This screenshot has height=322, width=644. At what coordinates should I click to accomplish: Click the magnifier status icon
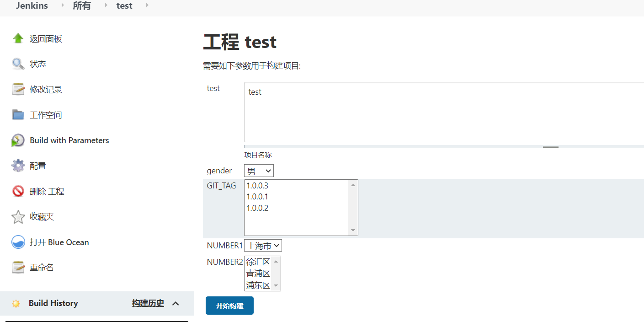pos(18,64)
